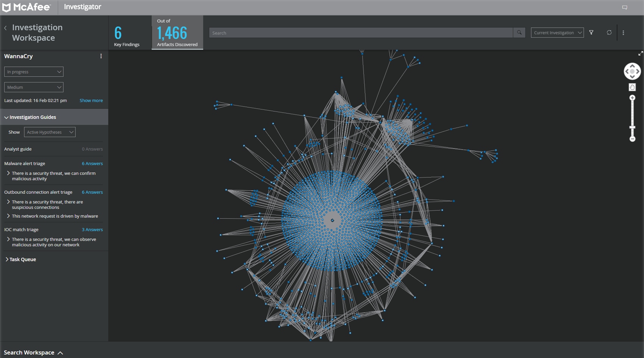Open the Active Hypotheses dropdown
Viewport: 644px width, 358px height.
click(50, 132)
